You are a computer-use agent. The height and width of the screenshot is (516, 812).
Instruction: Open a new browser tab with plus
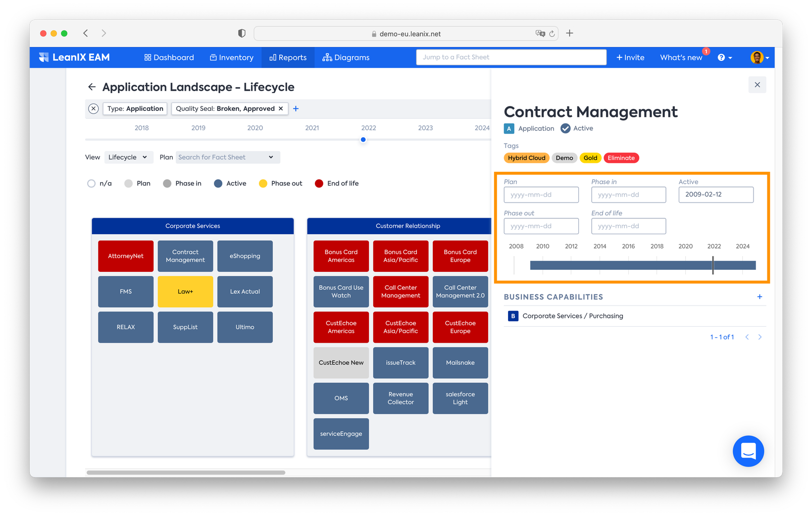click(569, 33)
